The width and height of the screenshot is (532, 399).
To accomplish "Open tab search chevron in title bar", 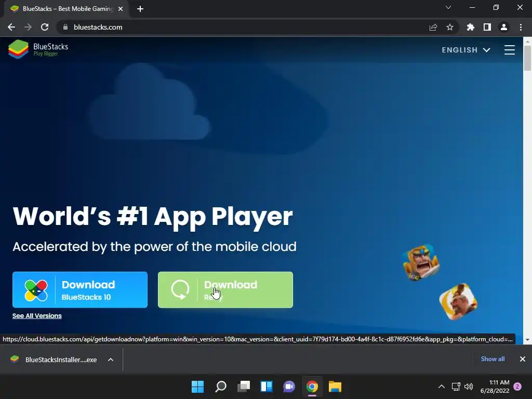I will click(448, 7).
